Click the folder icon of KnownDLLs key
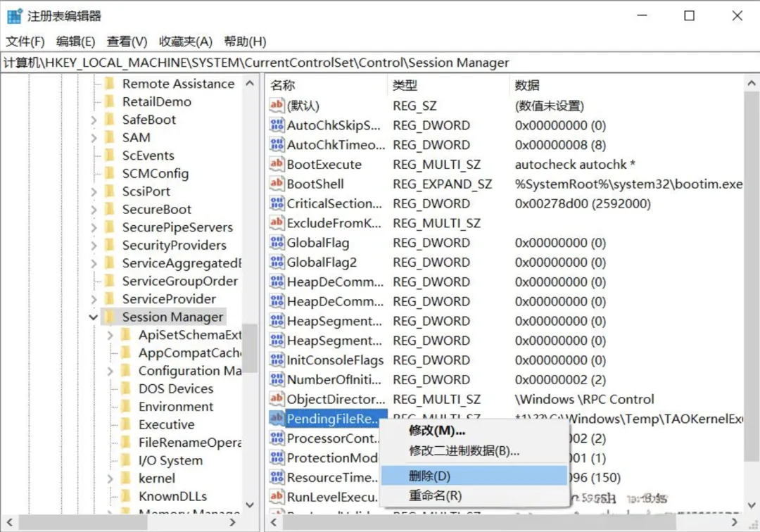The image size is (760, 532). [125, 496]
